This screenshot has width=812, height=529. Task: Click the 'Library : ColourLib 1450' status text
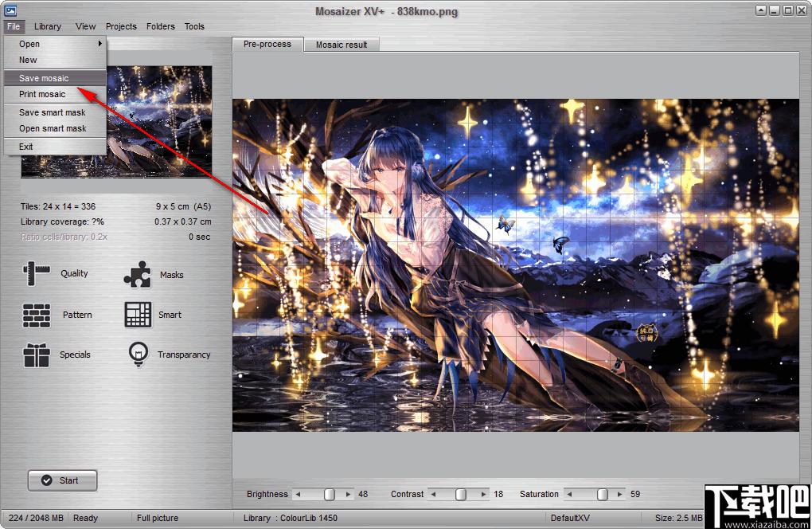pyautogui.click(x=291, y=518)
